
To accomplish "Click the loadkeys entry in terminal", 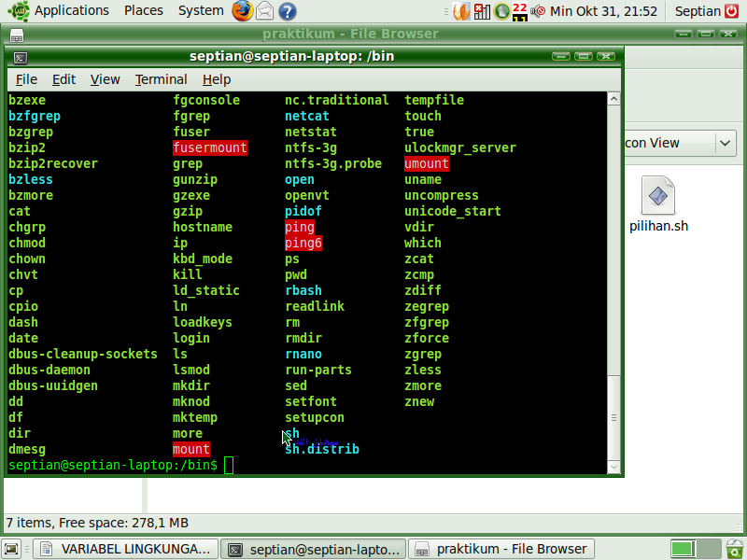I will [x=203, y=322].
